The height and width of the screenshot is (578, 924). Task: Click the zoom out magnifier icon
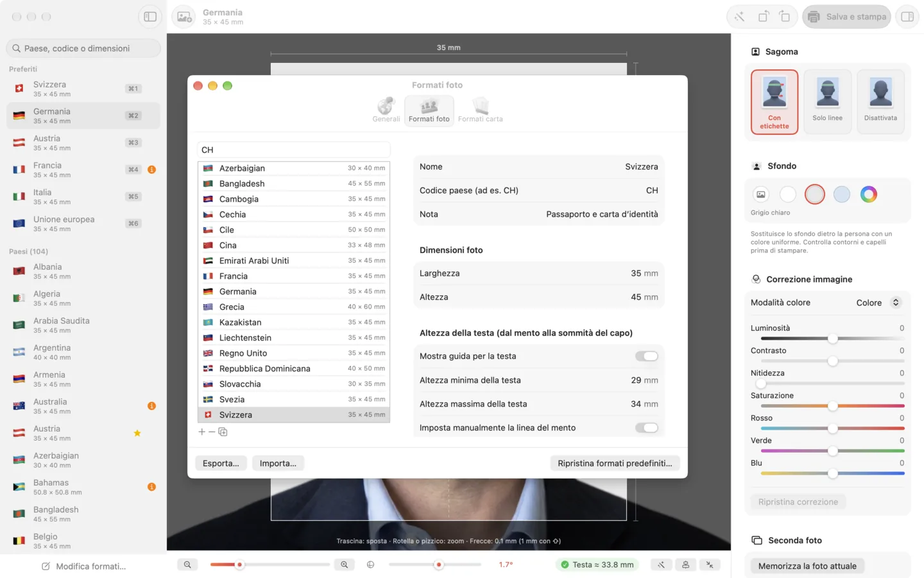click(x=187, y=565)
